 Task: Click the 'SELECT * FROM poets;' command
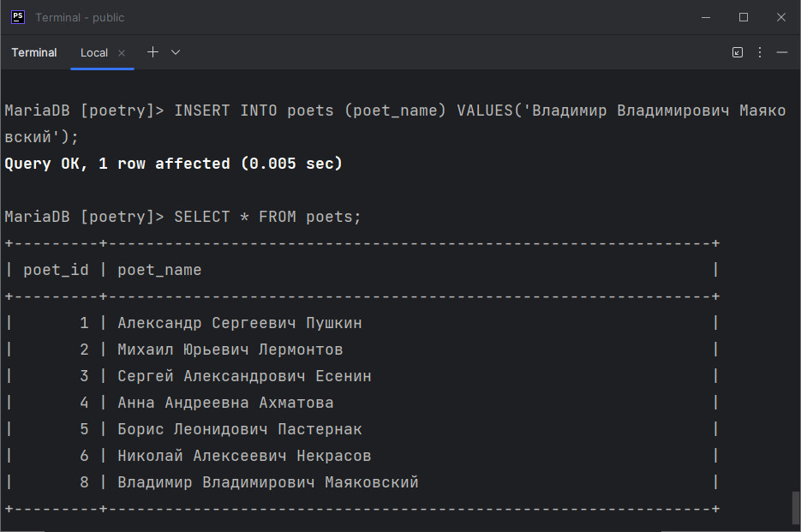point(267,217)
